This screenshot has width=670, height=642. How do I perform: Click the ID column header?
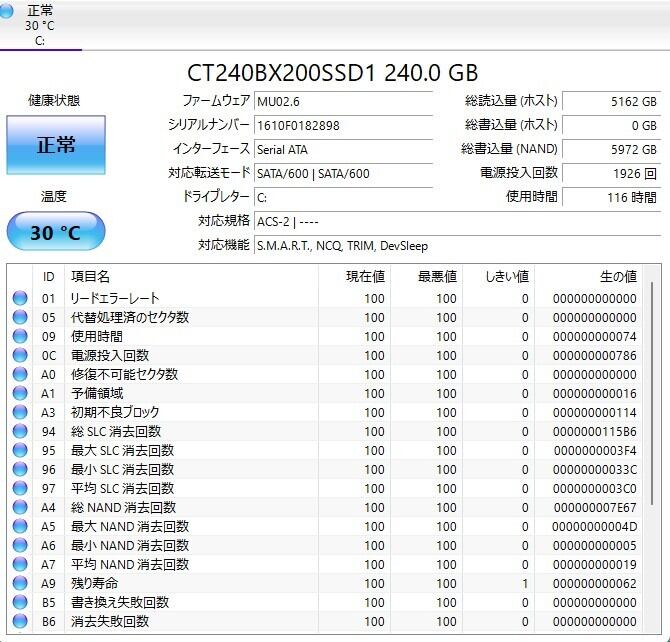(x=48, y=277)
